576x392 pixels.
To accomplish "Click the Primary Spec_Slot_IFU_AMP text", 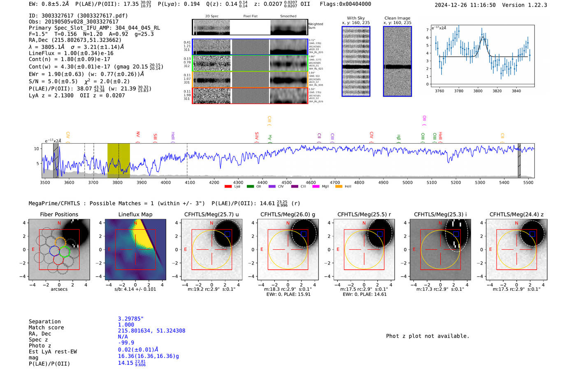I will point(94,28).
